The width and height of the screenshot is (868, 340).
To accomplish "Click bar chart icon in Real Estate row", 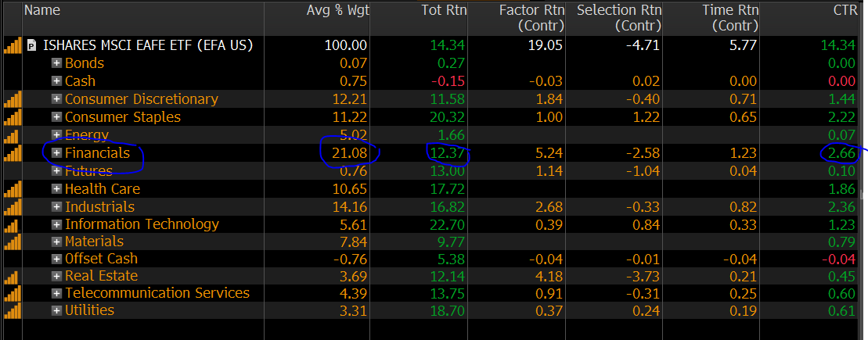I will click(x=11, y=276).
